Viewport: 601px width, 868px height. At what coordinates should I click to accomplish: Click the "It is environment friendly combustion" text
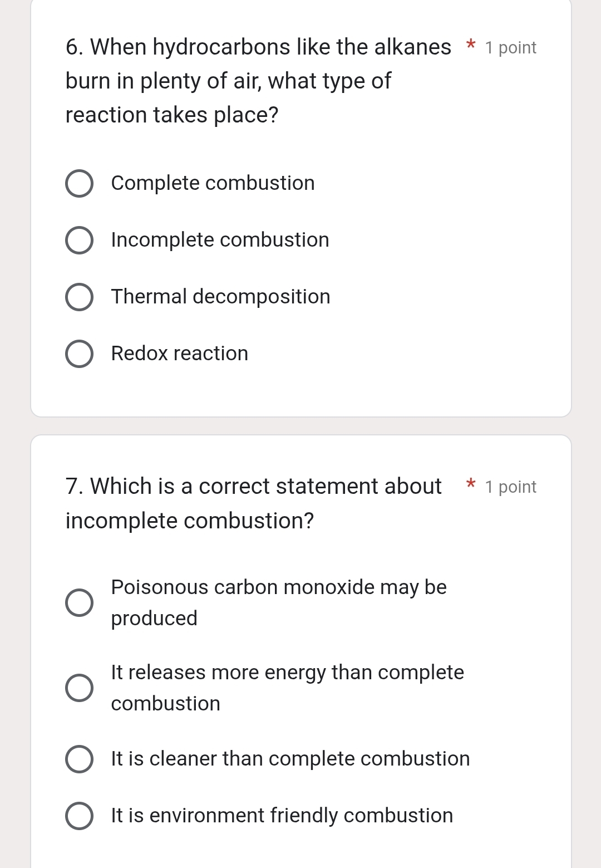[x=282, y=816]
